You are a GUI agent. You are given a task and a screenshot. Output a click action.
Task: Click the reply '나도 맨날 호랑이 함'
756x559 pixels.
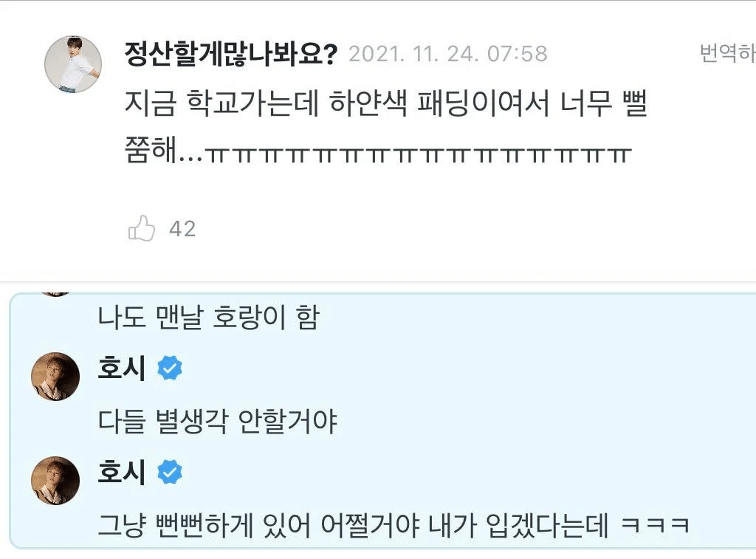click(209, 318)
